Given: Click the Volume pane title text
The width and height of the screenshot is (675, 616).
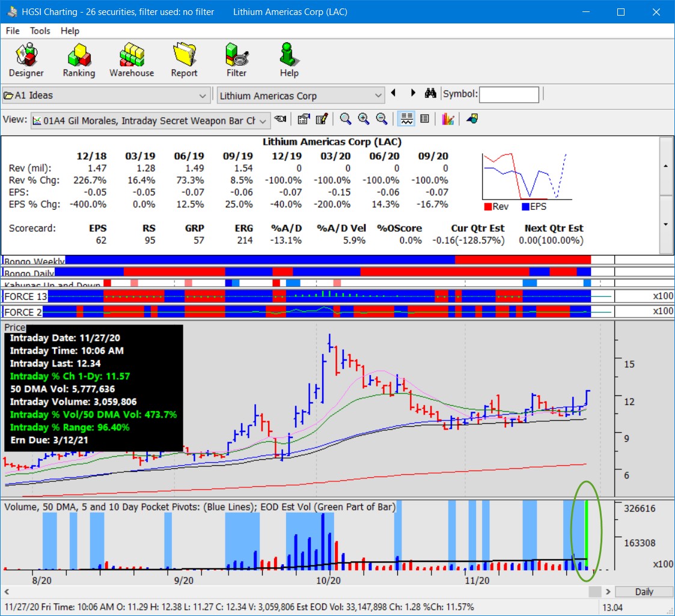Looking at the screenshot, I should click(200, 507).
